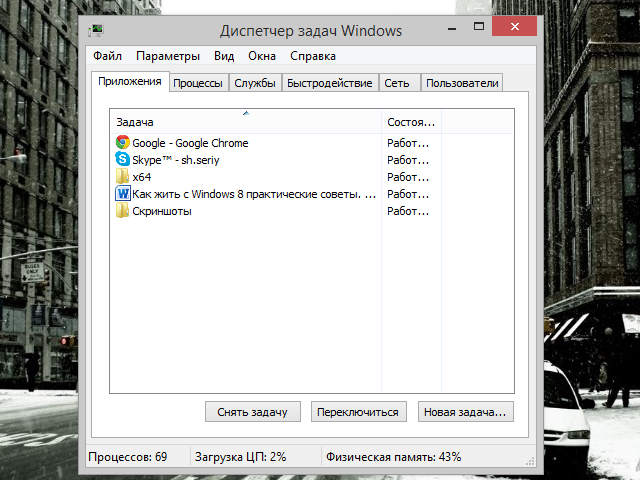640x480 pixels.
Task: Open the Параметры menu
Action: click(168, 56)
